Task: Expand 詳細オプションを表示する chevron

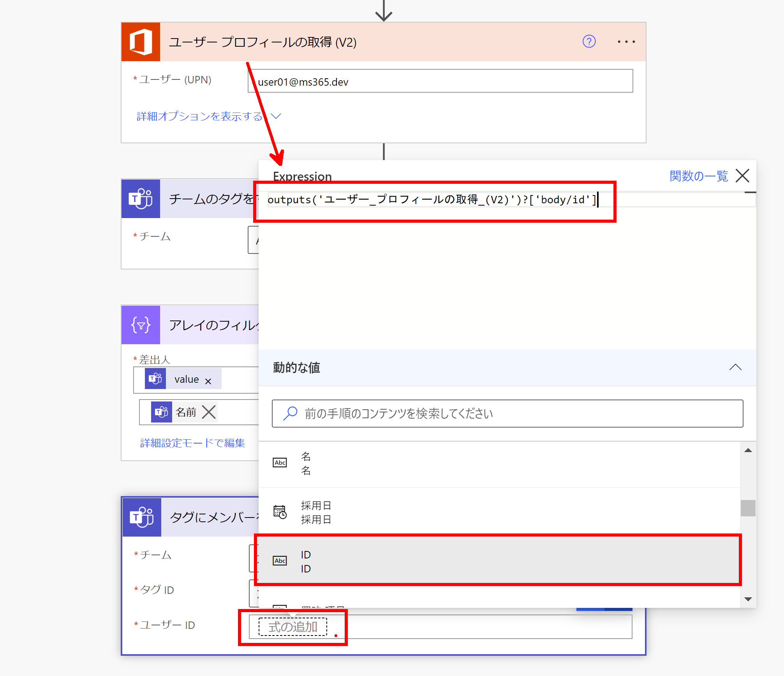Action: click(276, 116)
